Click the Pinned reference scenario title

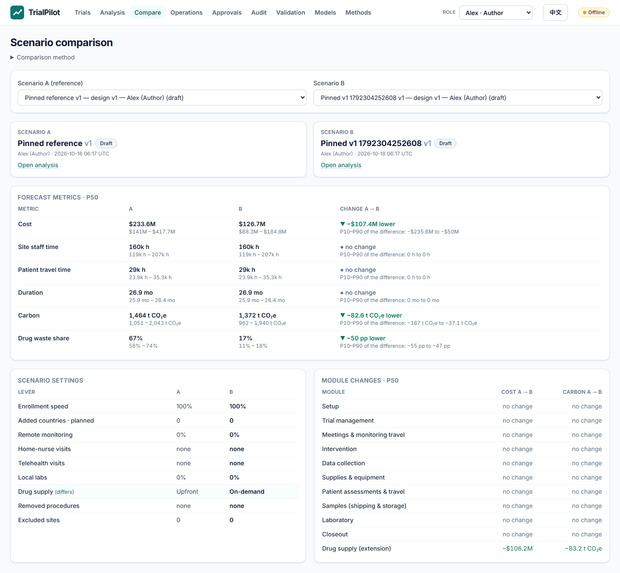(50, 143)
